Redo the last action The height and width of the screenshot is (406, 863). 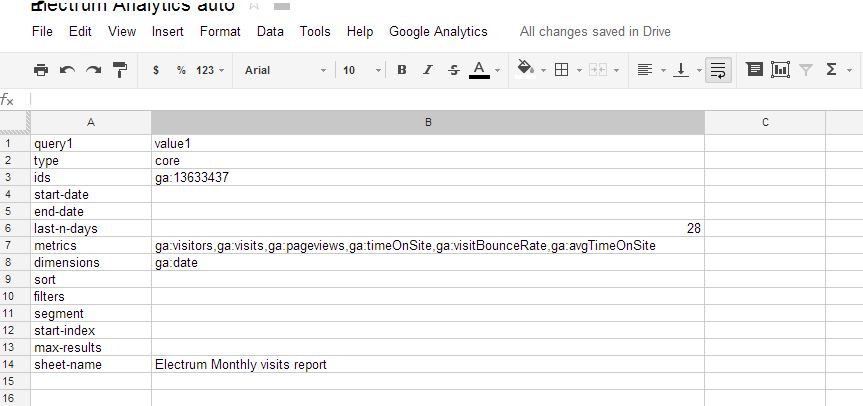[x=94, y=70]
